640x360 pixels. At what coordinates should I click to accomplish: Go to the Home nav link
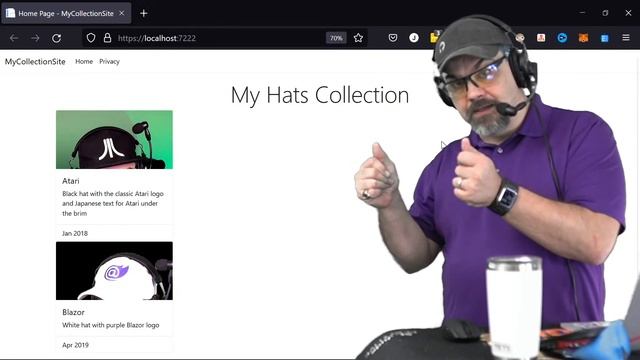(84, 62)
